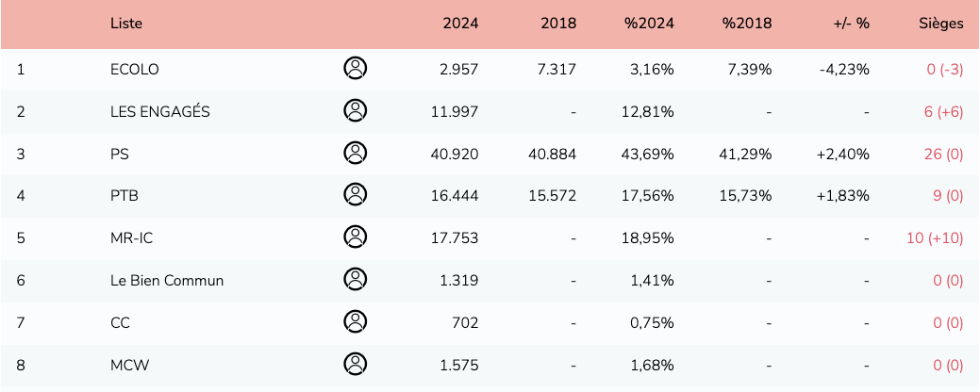Click the person icon beside PTB
Screen dimensions: 980x392
pos(355,195)
